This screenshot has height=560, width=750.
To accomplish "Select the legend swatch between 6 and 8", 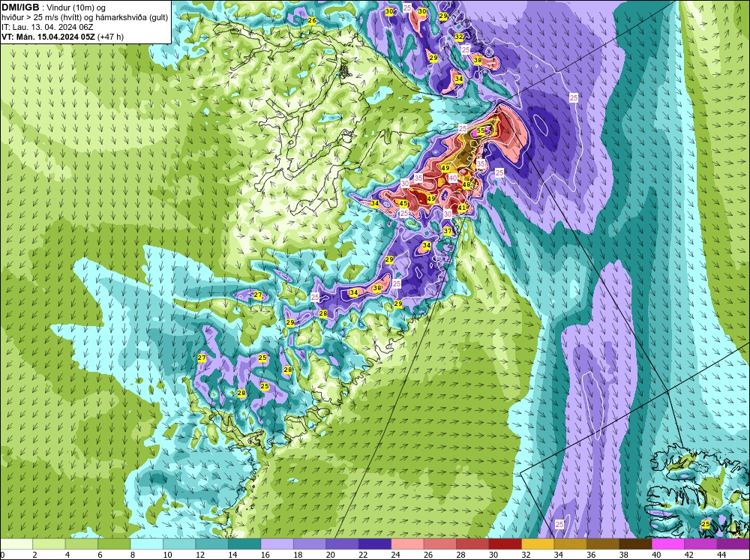I will pos(114,544).
